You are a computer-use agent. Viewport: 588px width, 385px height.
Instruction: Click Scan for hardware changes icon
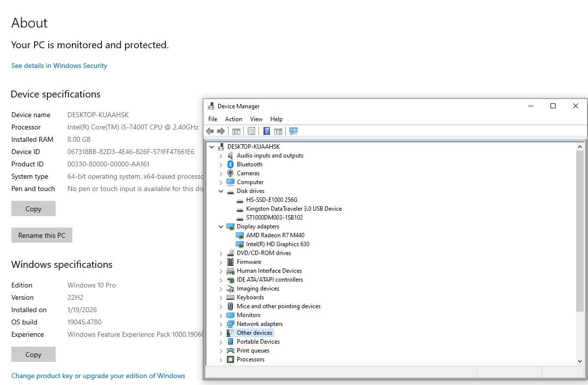pos(294,131)
